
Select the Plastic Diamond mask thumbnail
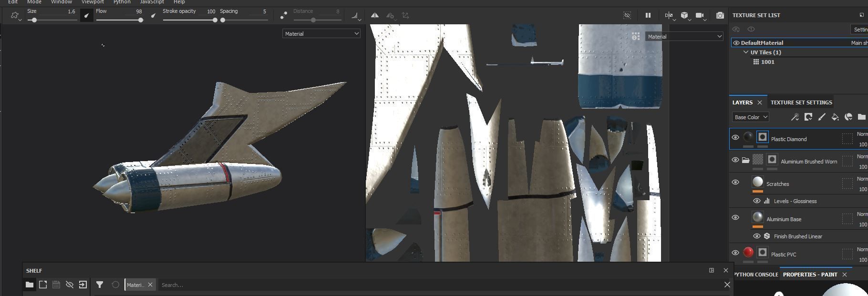click(763, 137)
